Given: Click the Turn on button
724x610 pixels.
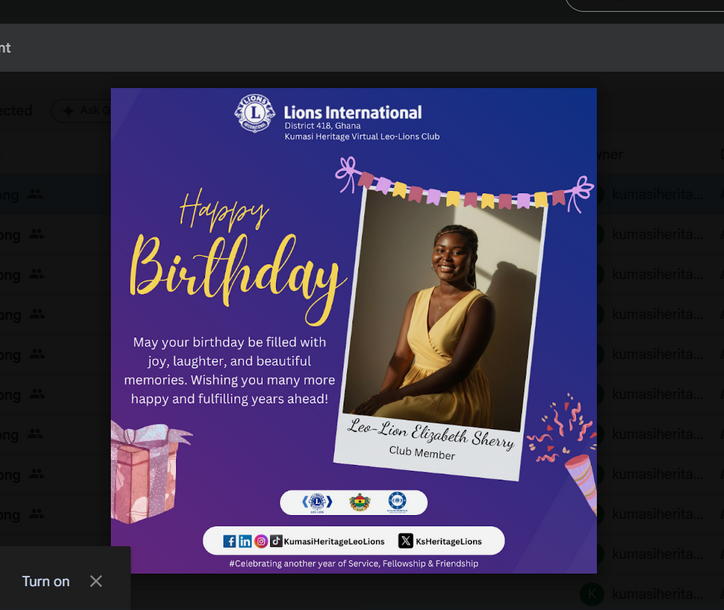Looking at the screenshot, I should coord(46,581).
